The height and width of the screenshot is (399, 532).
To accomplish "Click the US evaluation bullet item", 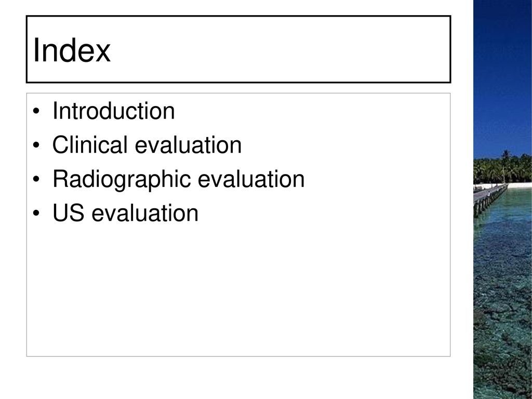I will (x=125, y=213).
